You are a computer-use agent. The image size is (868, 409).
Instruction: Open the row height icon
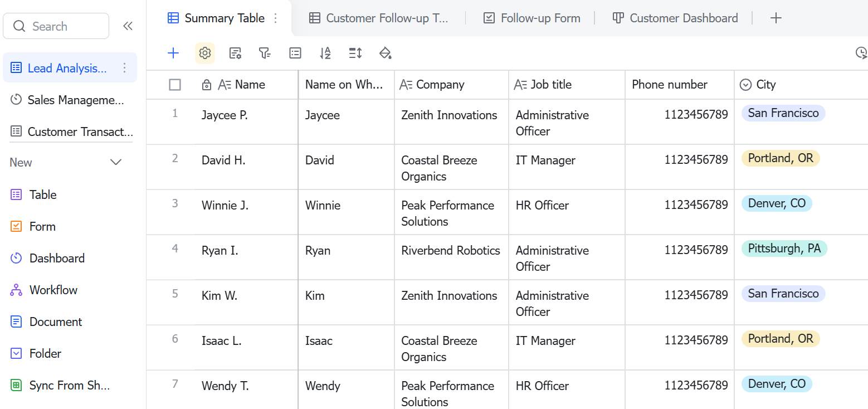pos(355,53)
